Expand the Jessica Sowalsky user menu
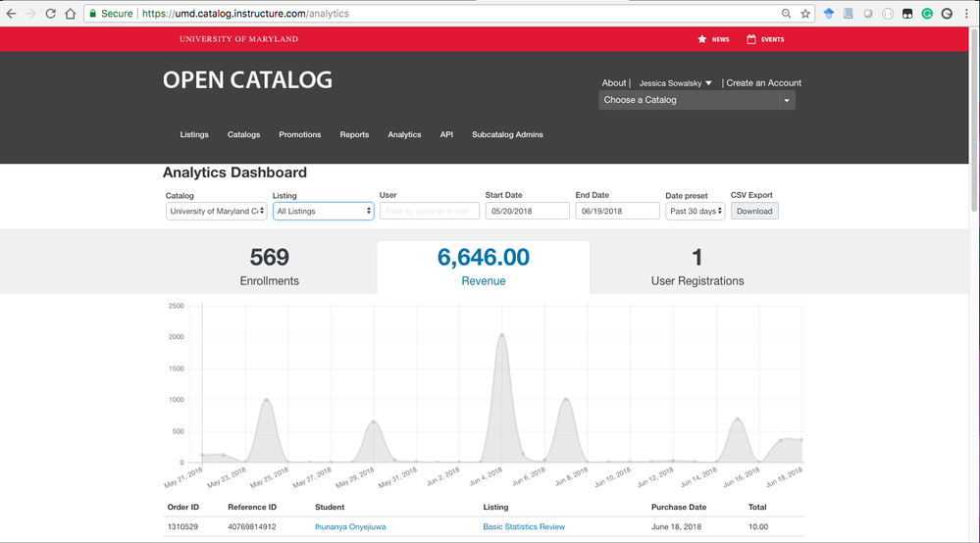This screenshot has width=980, height=543. pyautogui.click(x=676, y=83)
